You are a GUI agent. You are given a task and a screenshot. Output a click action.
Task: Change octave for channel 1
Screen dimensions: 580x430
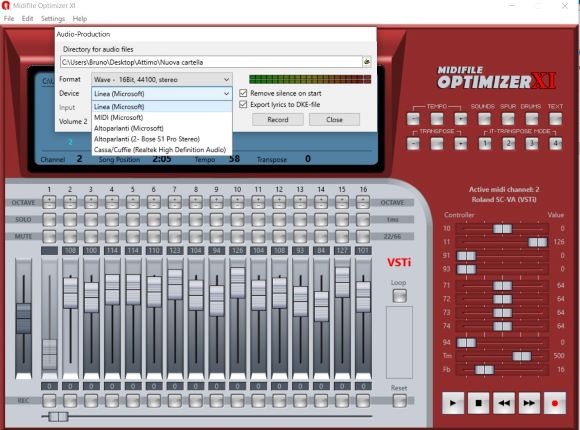pyautogui.click(x=49, y=202)
